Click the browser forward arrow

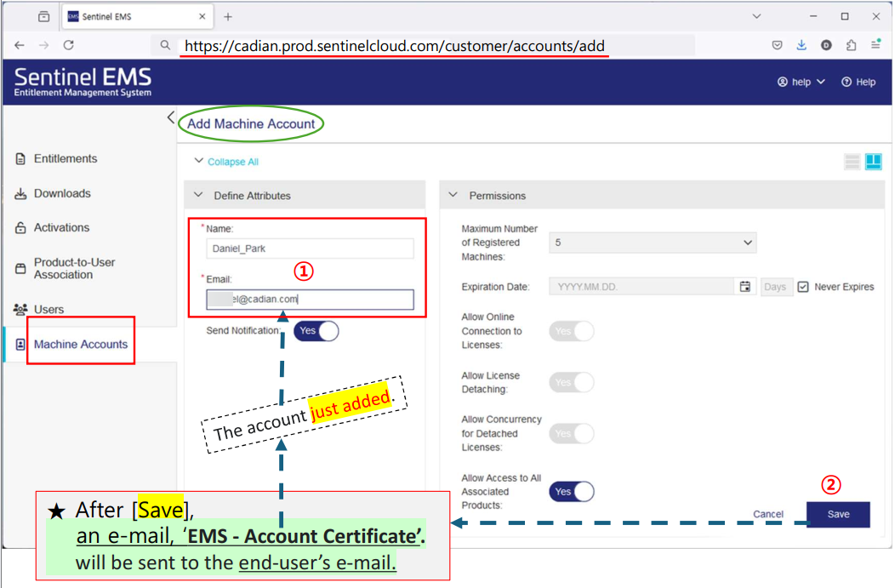(x=44, y=45)
